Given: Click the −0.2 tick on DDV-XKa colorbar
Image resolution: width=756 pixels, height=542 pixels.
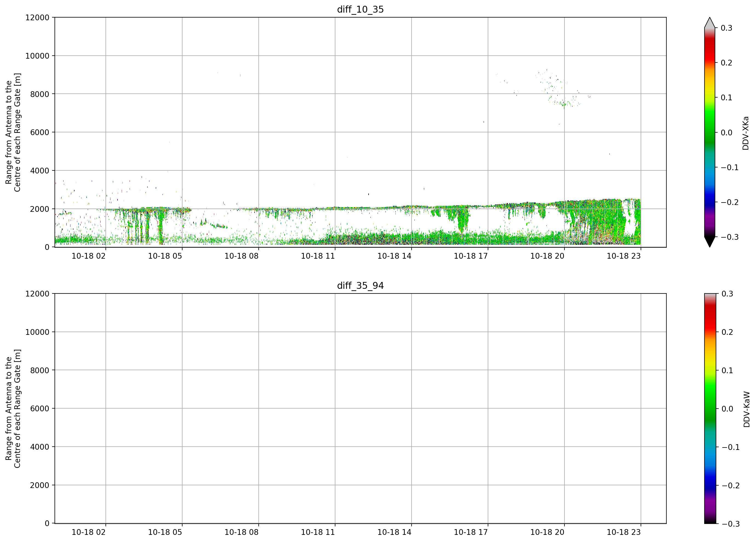Looking at the screenshot, I should [730, 202].
